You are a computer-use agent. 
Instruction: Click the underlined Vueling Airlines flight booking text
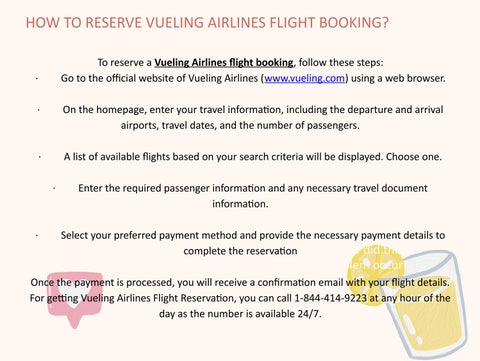(224, 63)
